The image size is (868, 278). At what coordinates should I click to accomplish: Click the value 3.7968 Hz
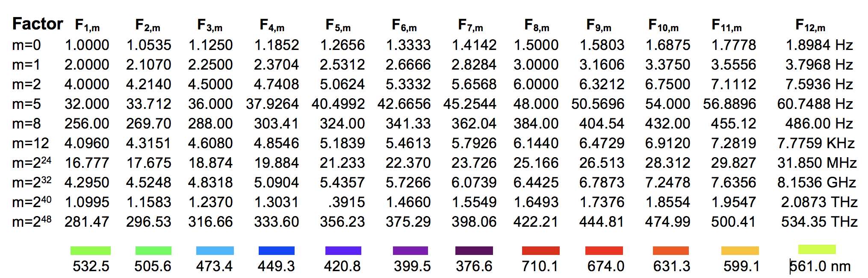(x=820, y=64)
